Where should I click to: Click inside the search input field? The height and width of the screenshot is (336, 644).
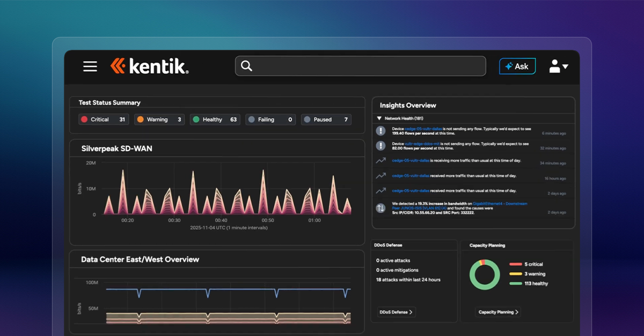[x=360, y=65]
